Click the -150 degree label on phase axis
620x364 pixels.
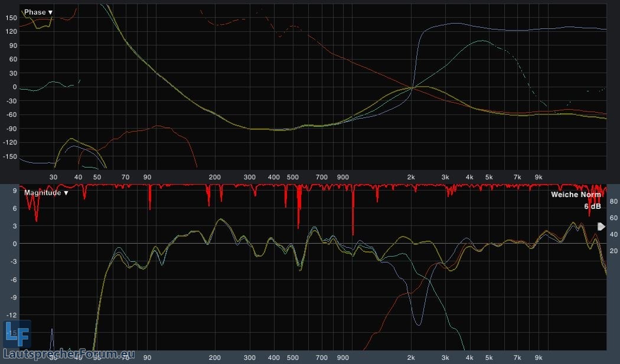[9, 156]
